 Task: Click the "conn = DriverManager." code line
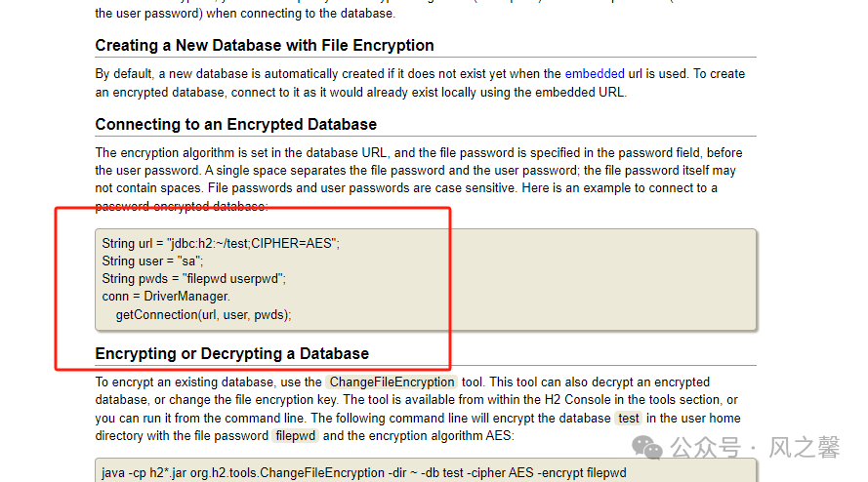tap(166, 297)
